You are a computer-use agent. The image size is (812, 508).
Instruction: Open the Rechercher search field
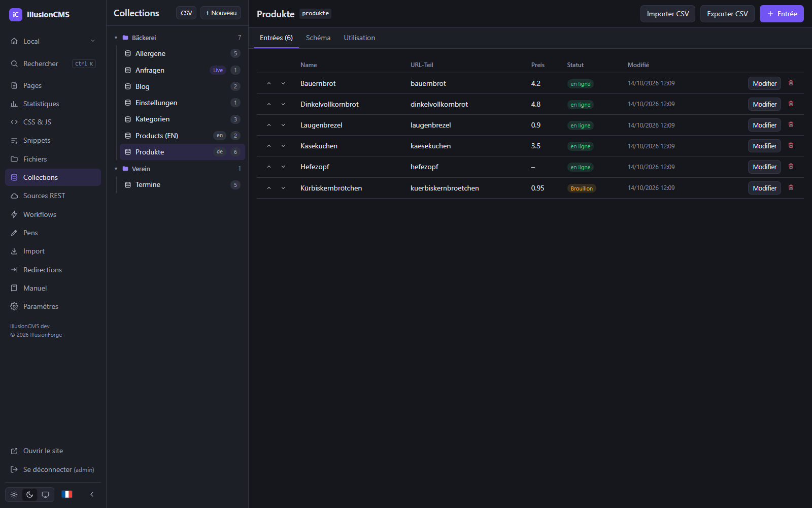(53, 63)
